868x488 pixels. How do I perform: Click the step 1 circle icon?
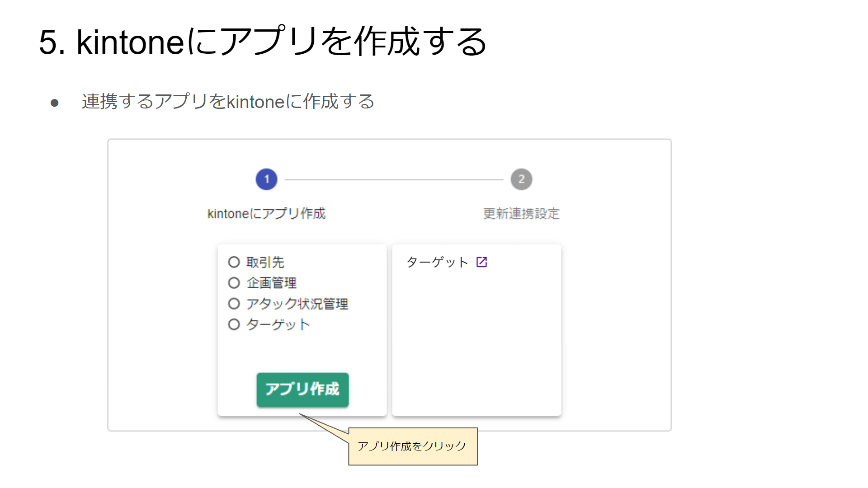266,179
